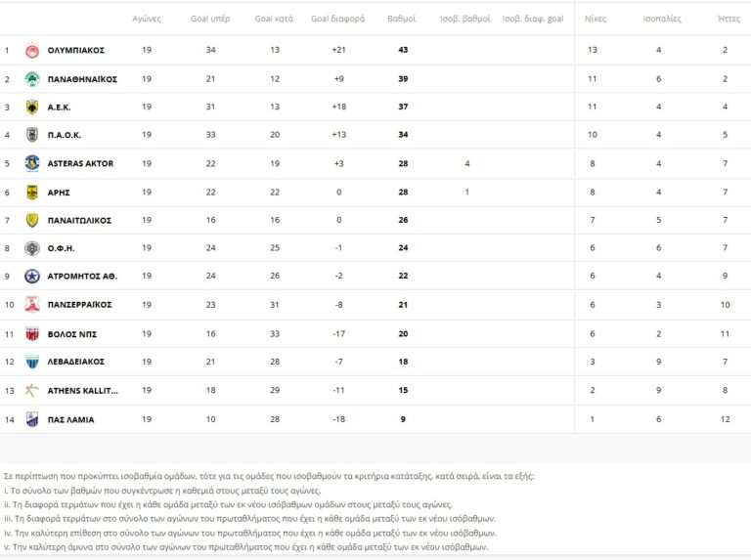
Task: Click the Ήττες column header
Action: click(x=728, y=19)
